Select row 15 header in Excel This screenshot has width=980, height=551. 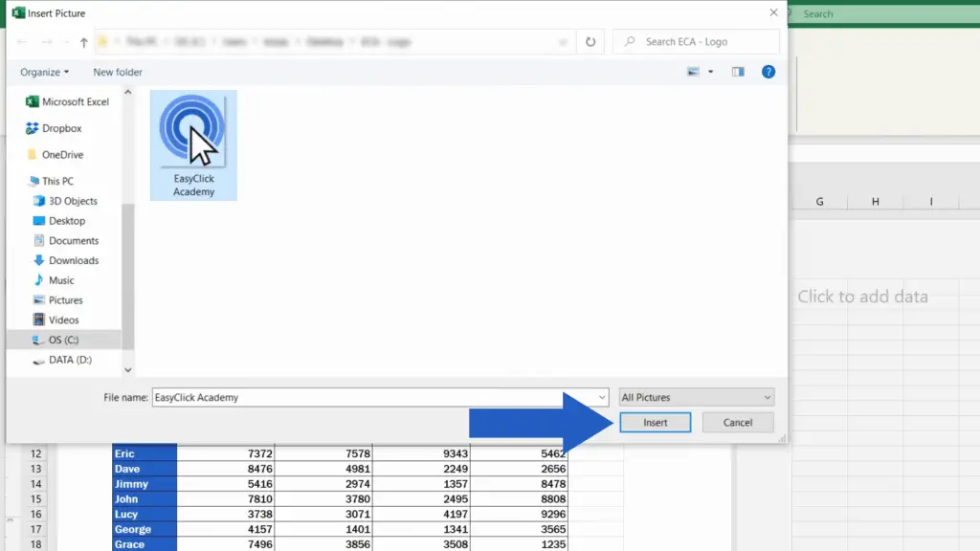pyautogui.click(x=35, y=499)
